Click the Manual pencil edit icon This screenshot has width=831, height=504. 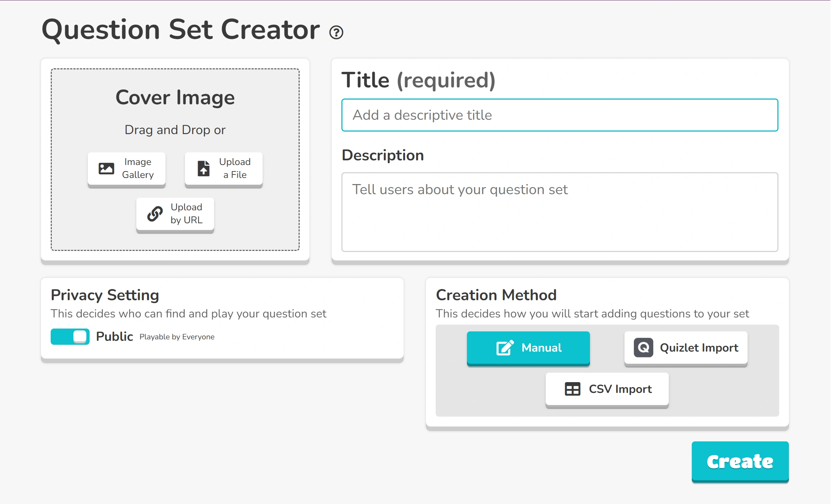click(x=505, y=348)
